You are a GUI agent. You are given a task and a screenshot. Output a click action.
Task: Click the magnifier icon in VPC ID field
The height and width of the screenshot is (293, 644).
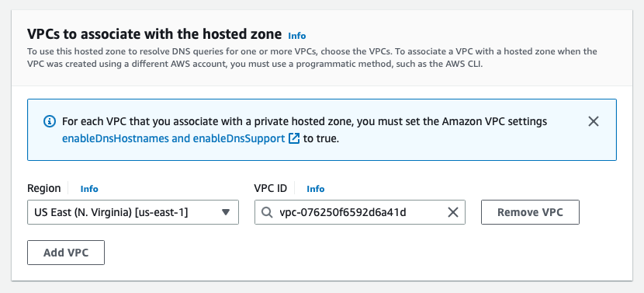pyautogui.click(x=267, y=212)
